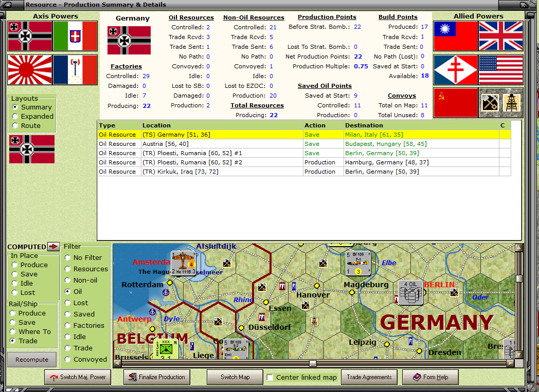Click the map vertical scrollbar up arrow
This screenshot has height=392, width=539.
519,247
